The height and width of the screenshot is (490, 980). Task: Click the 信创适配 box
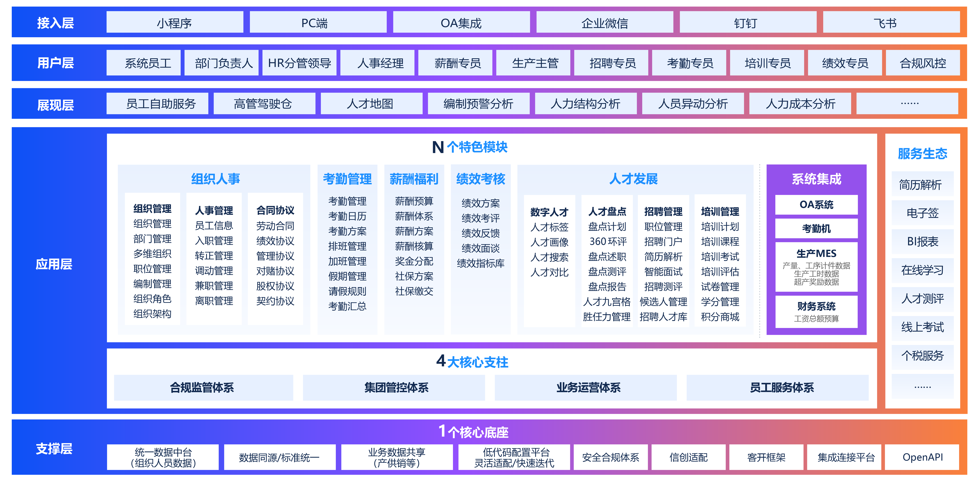689,457
